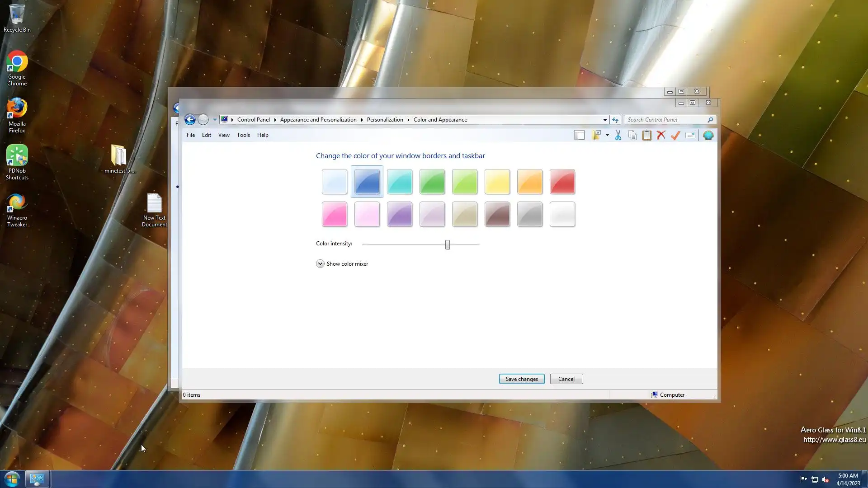
Task: Expand the address bar history dropdown
Action: [605, 120]
